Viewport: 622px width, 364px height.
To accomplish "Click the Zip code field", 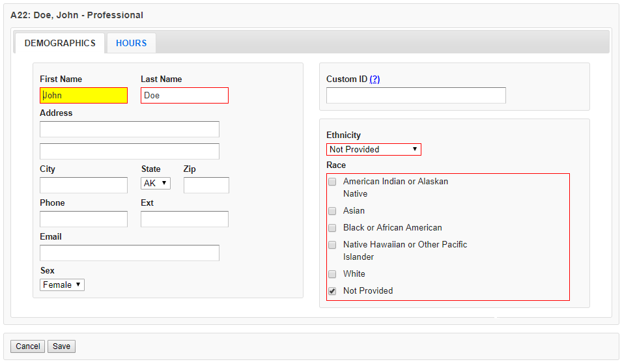I will point(206,186).
